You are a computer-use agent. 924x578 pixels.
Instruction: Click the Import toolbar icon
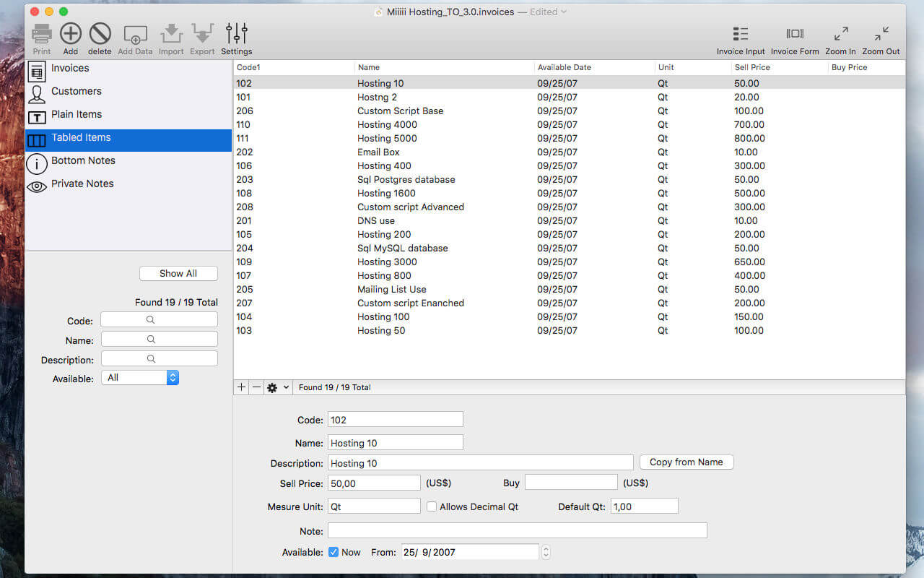pyautogui.click(x=172, y=33)
